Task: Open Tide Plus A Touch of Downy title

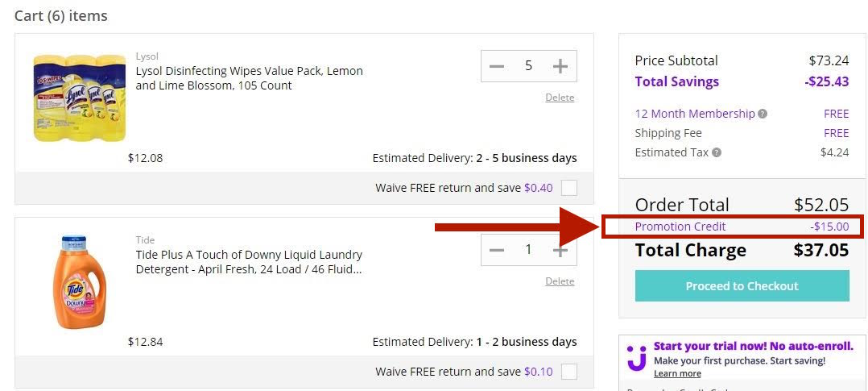Action: pos(249,262)
